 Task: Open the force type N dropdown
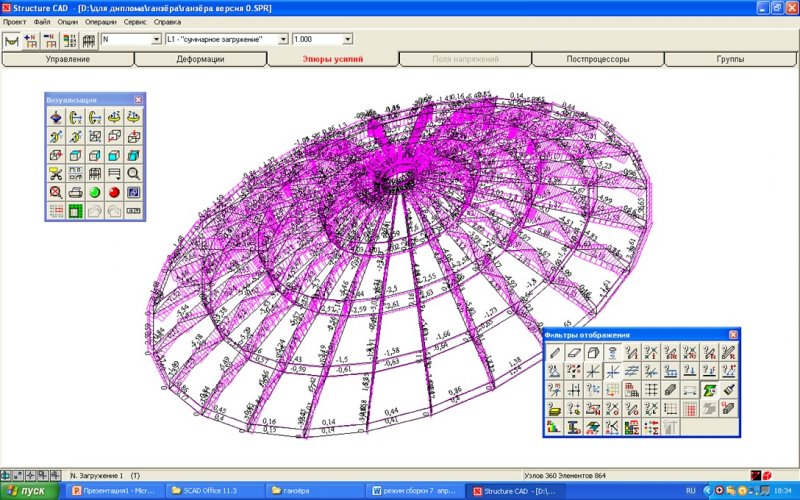click(x=156, y=39)
